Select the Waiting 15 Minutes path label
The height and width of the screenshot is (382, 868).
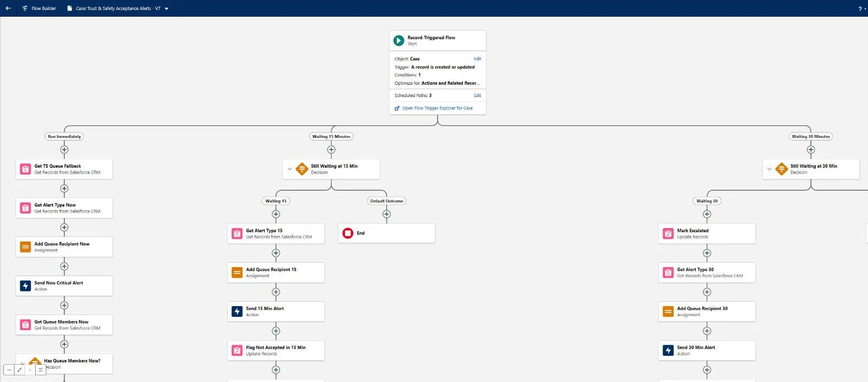coord(331,136)
